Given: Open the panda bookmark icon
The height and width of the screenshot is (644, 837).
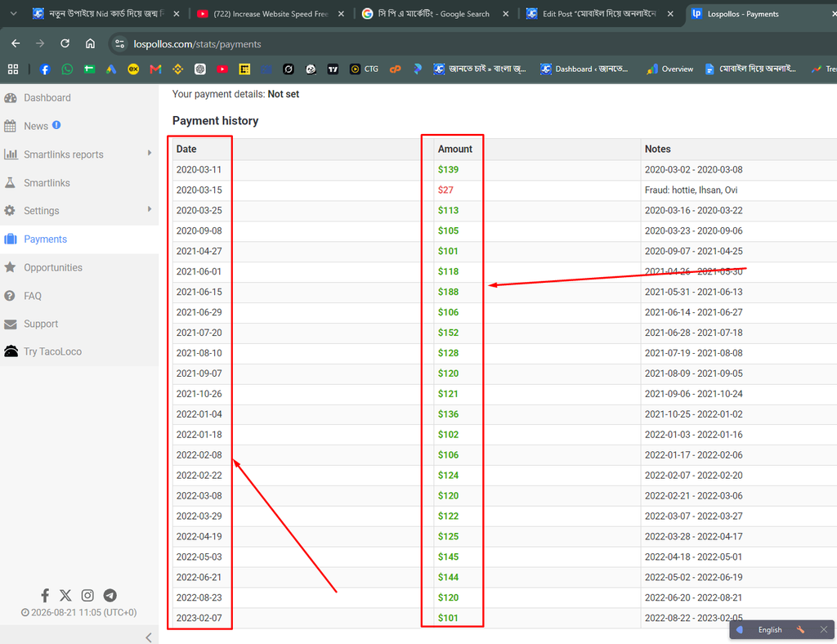Looking at the screenshot, I should click(x=311, y=69).
